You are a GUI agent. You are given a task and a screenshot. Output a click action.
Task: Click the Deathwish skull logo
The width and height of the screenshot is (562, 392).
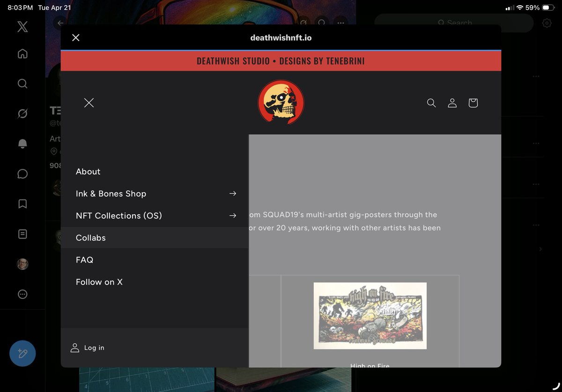tap(281, 102)
